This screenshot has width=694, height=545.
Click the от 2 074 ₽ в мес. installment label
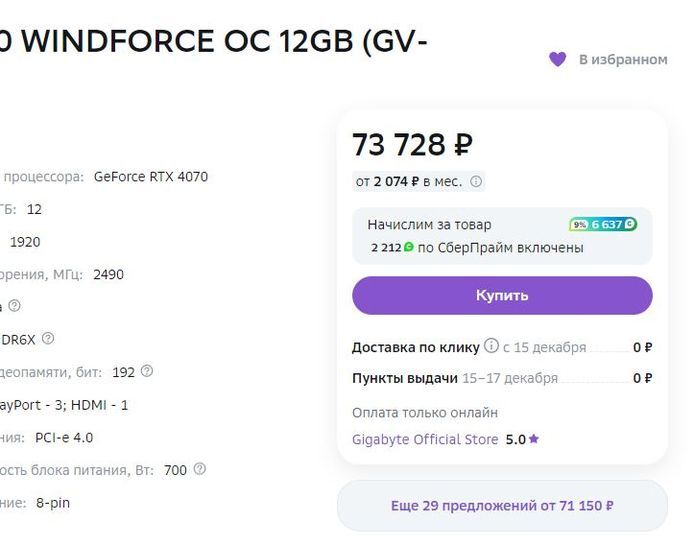click(x=408, y=182)
